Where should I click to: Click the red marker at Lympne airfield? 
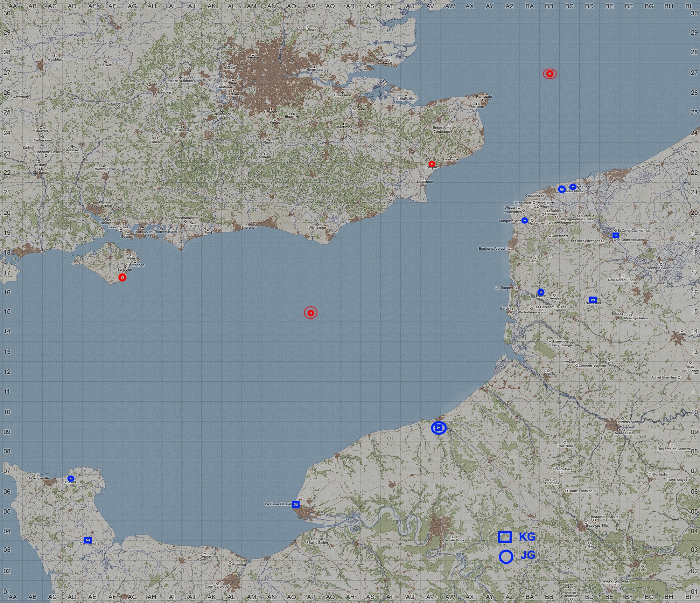tap(432, 164)
